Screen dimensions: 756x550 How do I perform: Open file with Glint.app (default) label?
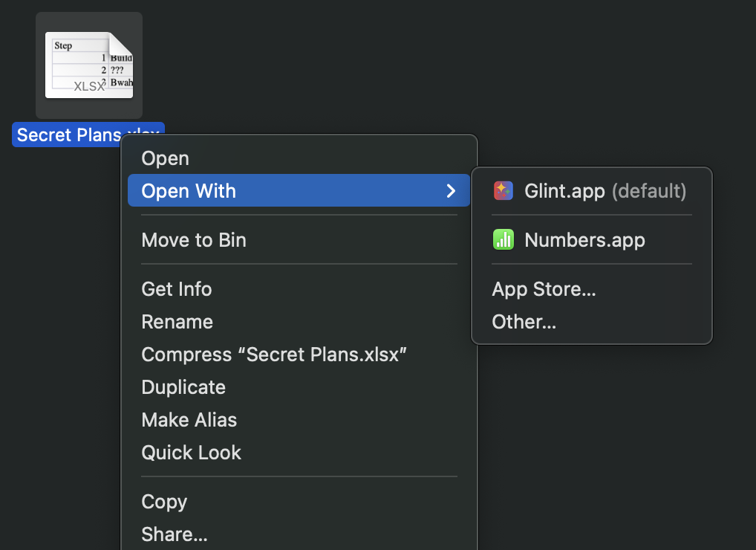tap(605, 191)
